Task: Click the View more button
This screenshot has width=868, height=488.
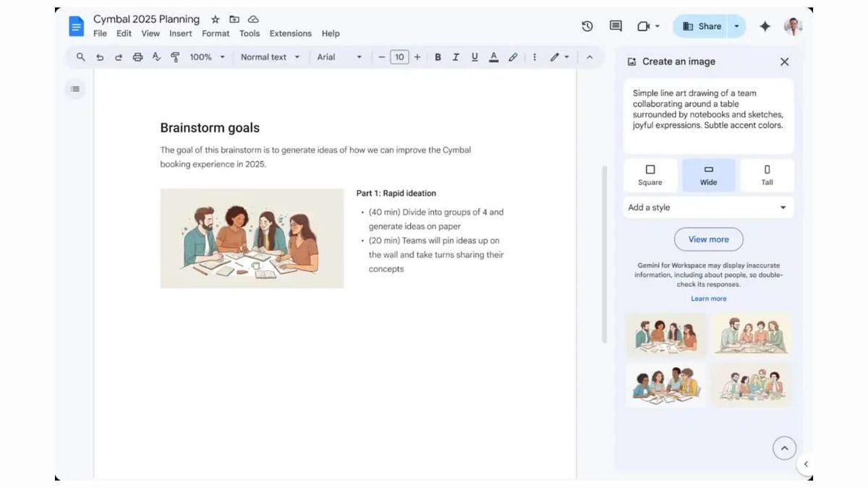Action: [708, 239]
